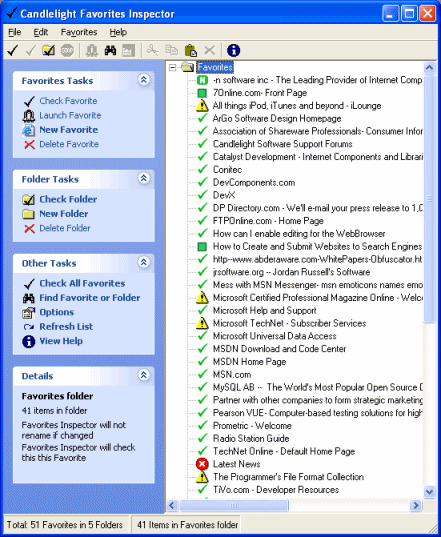
Task: Collapse the Favorites Tasks panel
Action: tap(144, 80)
